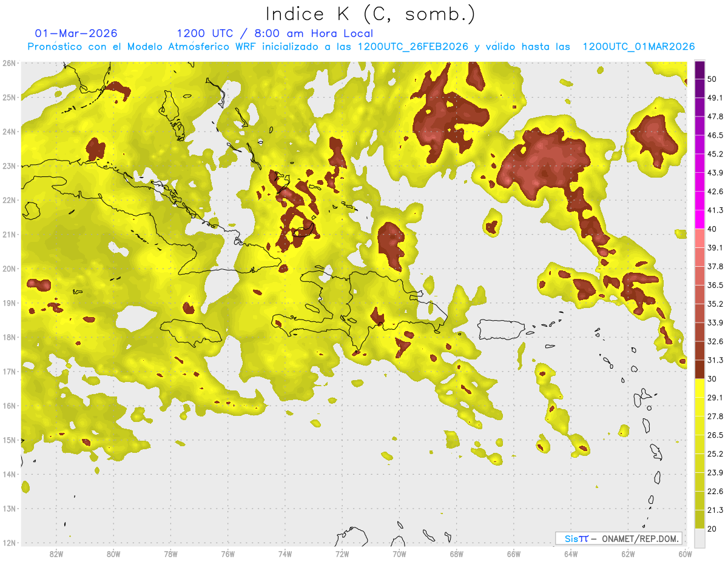Click the "70W" longitude label
Image resolution: width=728 pixels, height=562 pixels.
point(399,554)
